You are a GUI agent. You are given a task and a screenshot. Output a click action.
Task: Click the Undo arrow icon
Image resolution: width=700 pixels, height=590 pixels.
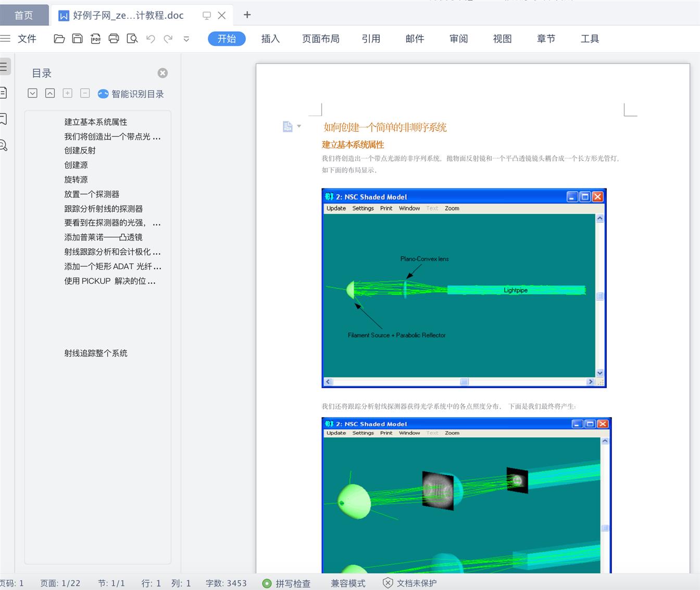pyautogui.click(x=151, y=39)
